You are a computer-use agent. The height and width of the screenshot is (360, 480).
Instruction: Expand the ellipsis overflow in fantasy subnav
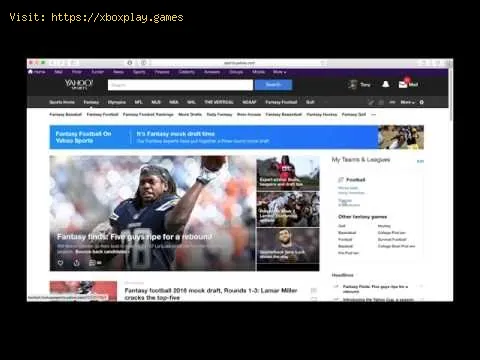(x=373, y=114)
